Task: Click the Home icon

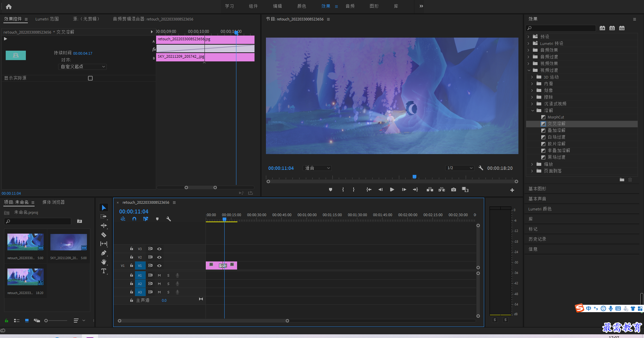Action: click(x=9, y=6)
